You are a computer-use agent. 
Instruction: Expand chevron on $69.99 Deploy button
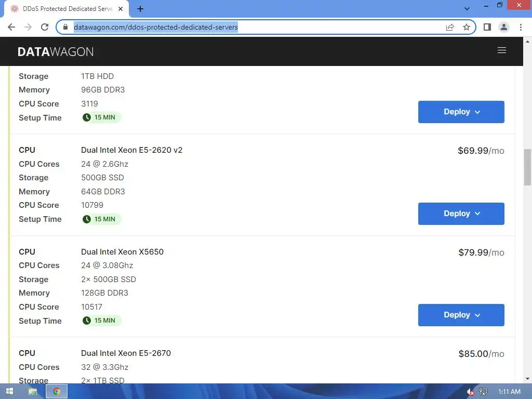click(477, 214)
